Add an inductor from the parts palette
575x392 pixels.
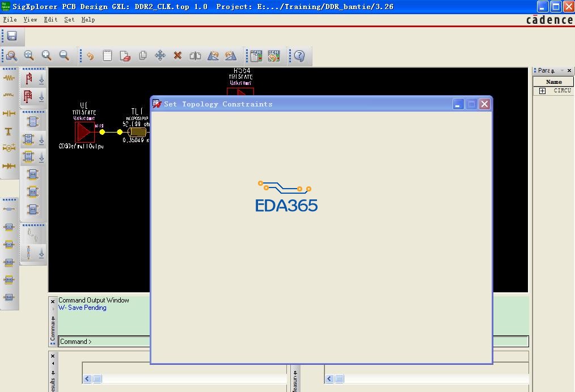tap(9, 95)
